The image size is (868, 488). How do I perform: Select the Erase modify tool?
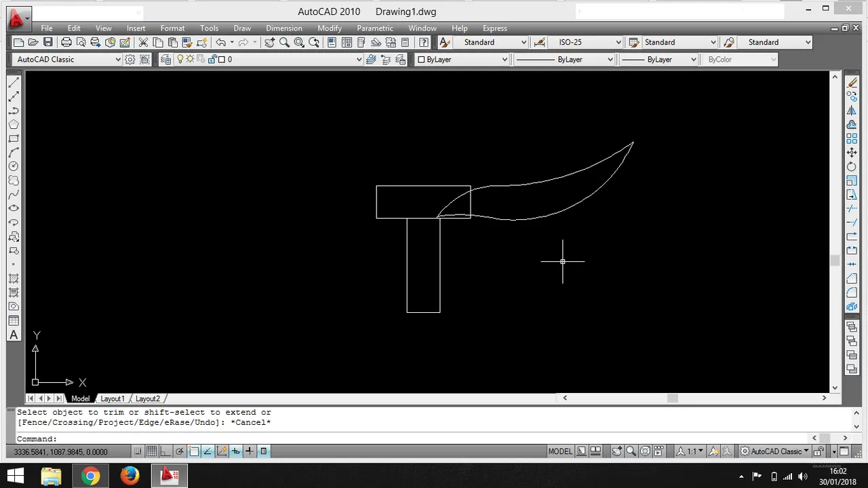(x=852, y=82)
